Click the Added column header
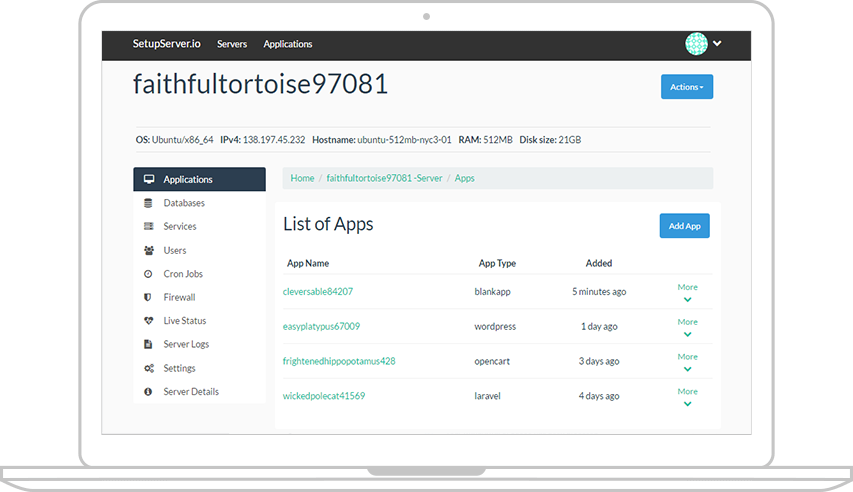The width and height of the screenshot is (853, 492). click(599, 263)
